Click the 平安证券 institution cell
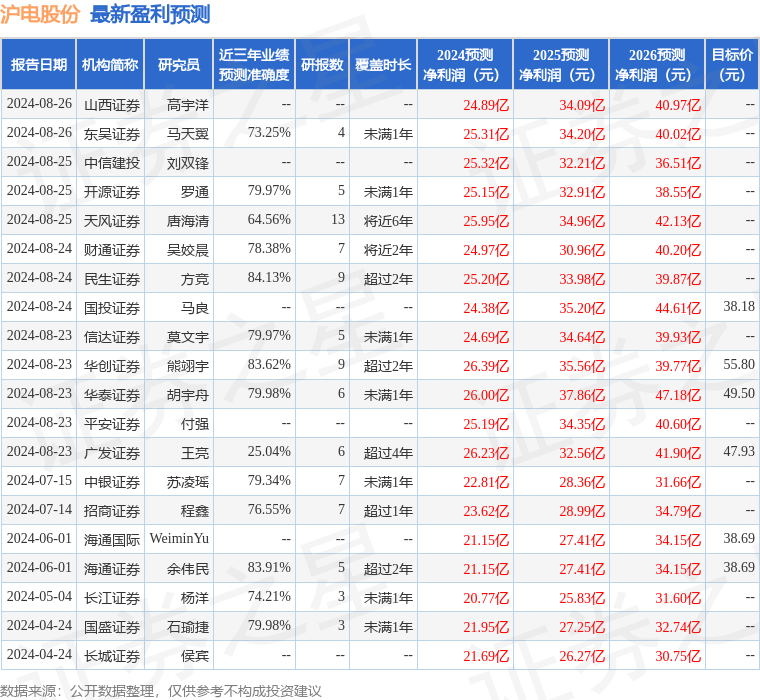760x700 pixels. (x=112, y=424)
